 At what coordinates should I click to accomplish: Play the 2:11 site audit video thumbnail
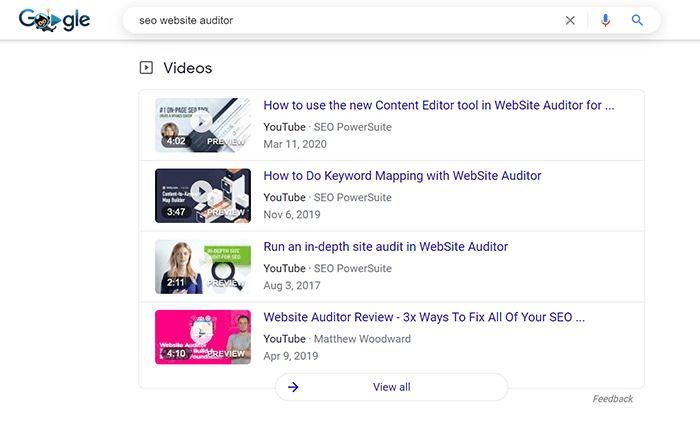point(203,267)
